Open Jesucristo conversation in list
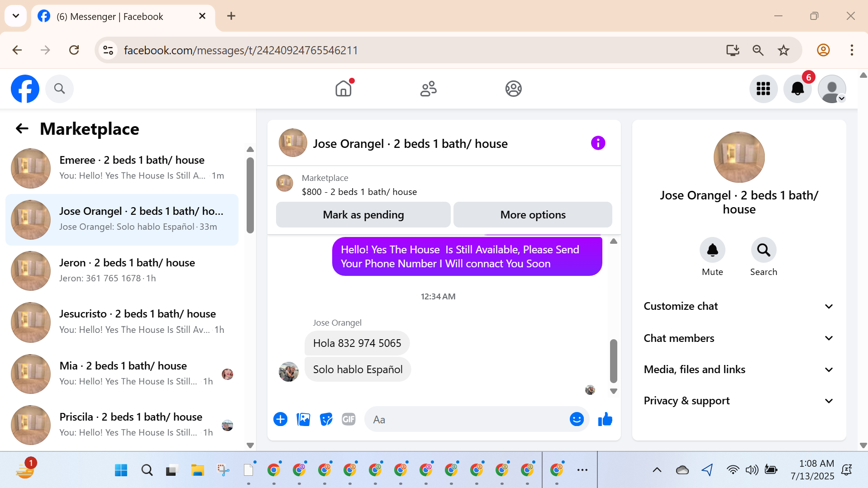The width and height of the screenshot is (868, 488). click(x=122, y=322)
